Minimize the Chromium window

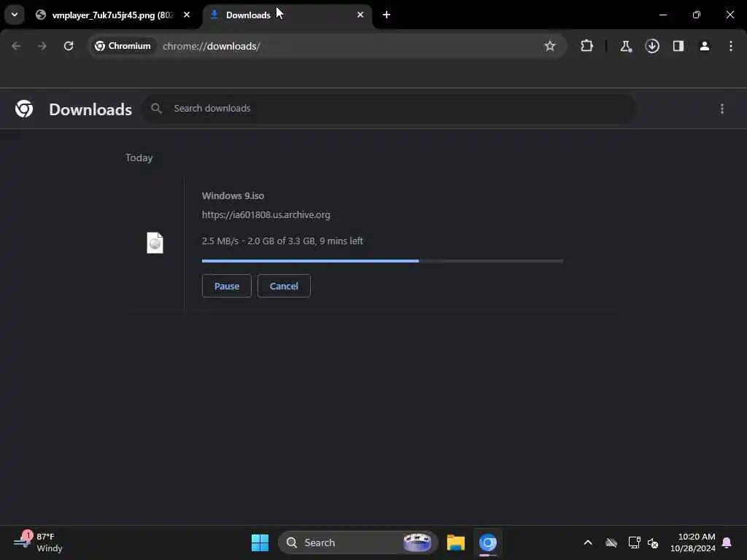click(662, 15)
